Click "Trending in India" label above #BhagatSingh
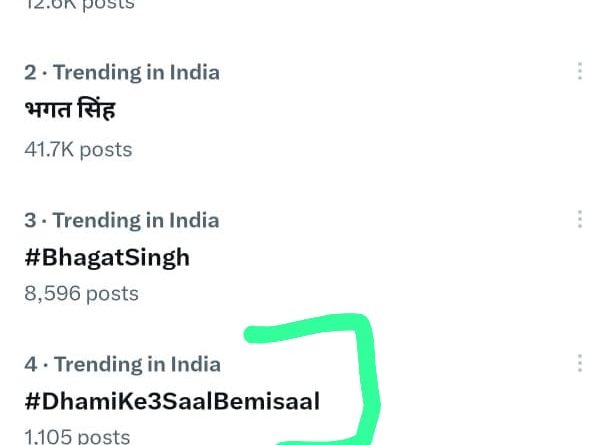The image size is (610, 445). (136, 220)
